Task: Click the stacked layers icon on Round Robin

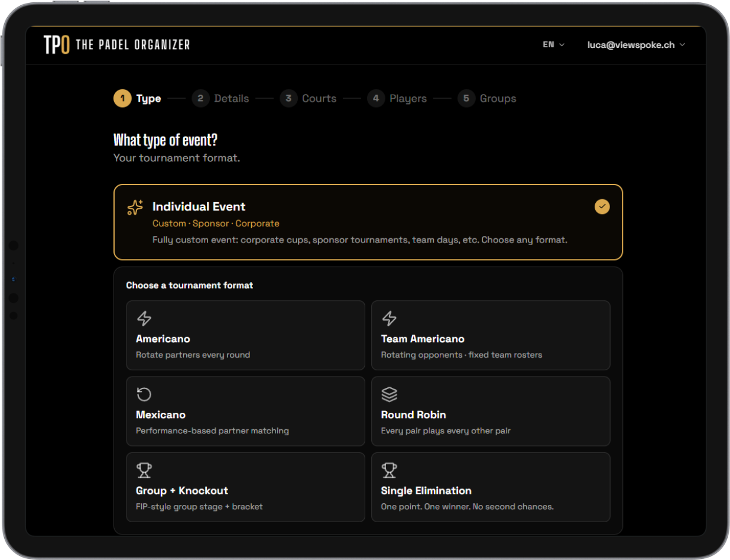Action: tap(389, 394)
